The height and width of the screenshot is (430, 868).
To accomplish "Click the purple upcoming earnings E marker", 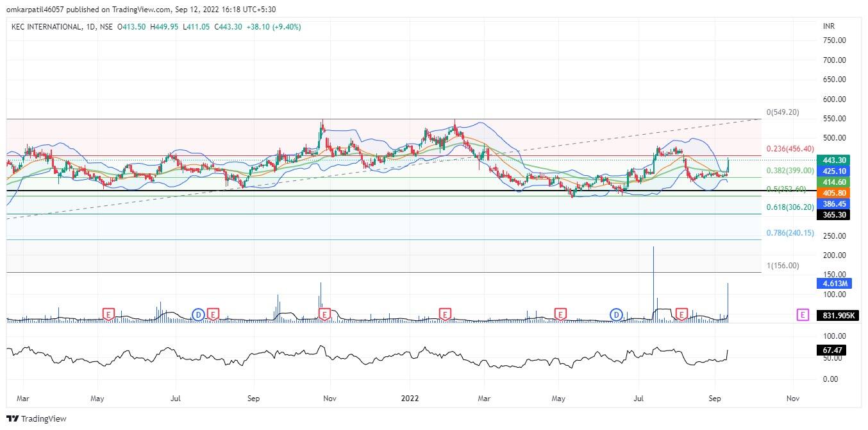I will pyautogui.click(x=802, y=314).
